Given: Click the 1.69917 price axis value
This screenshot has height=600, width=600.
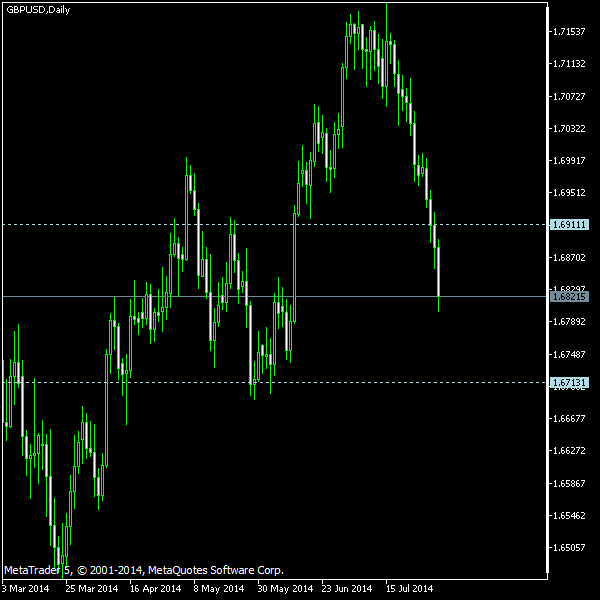Looking at the screenshot, I should 569,160.
